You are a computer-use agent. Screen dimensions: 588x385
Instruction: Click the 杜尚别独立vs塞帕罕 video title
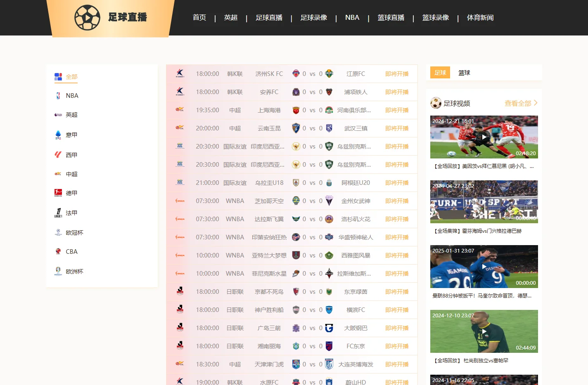point(470,361)
